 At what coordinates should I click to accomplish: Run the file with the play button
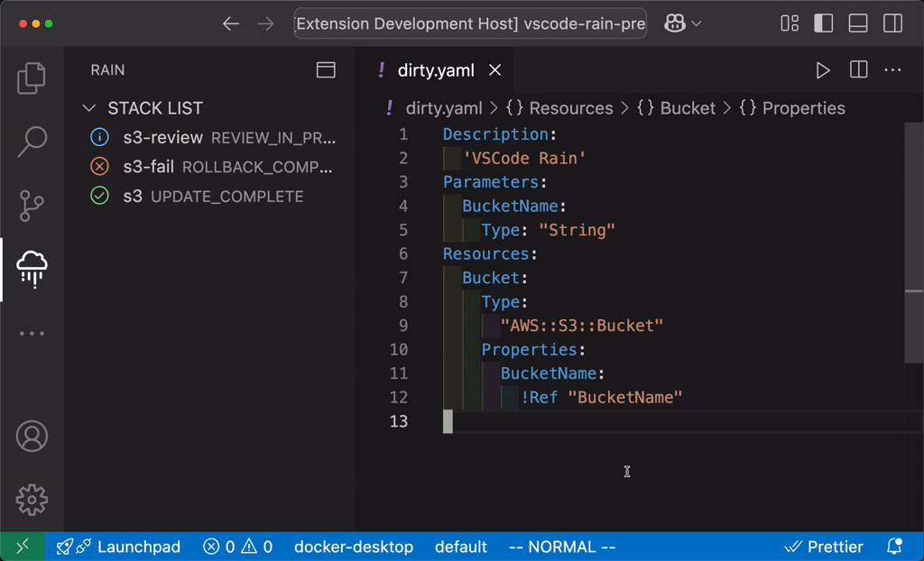coord(823,70)
